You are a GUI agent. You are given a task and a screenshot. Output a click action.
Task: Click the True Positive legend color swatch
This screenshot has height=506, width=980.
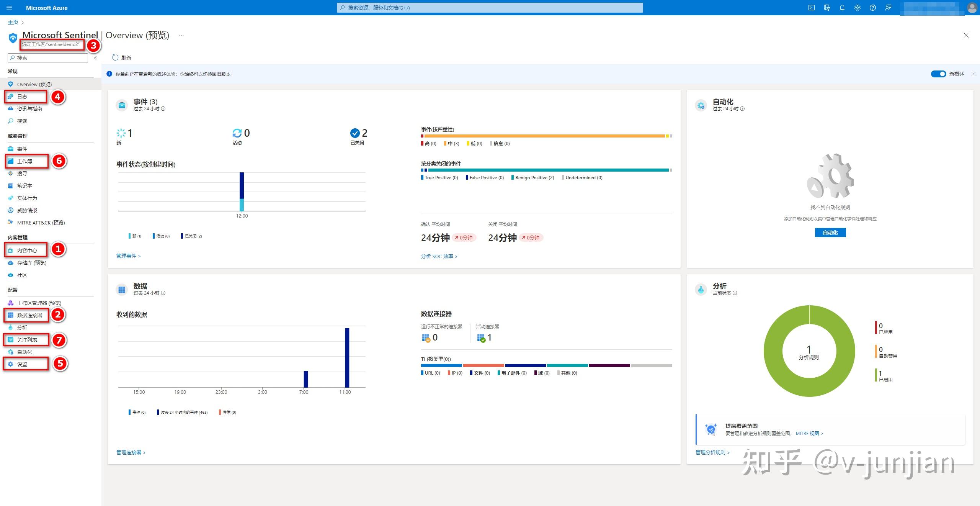coord(422,177)
